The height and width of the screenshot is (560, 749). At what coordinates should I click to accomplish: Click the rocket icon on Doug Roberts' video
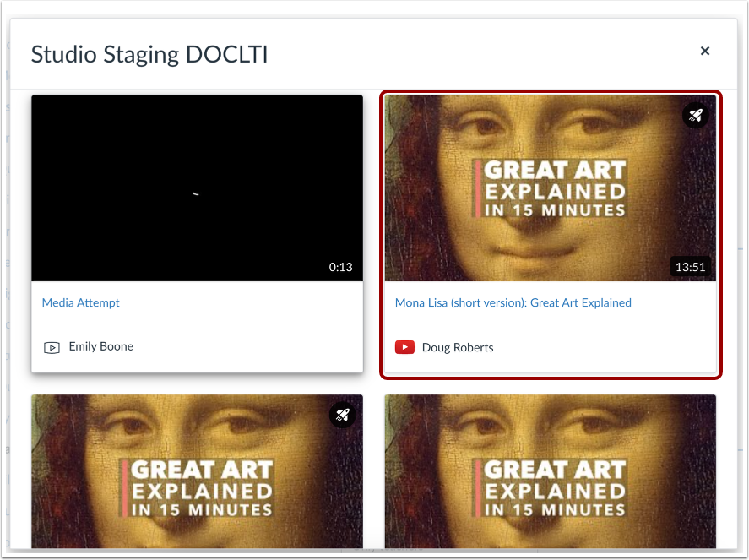pyautogui.click(x=695, y=115)
